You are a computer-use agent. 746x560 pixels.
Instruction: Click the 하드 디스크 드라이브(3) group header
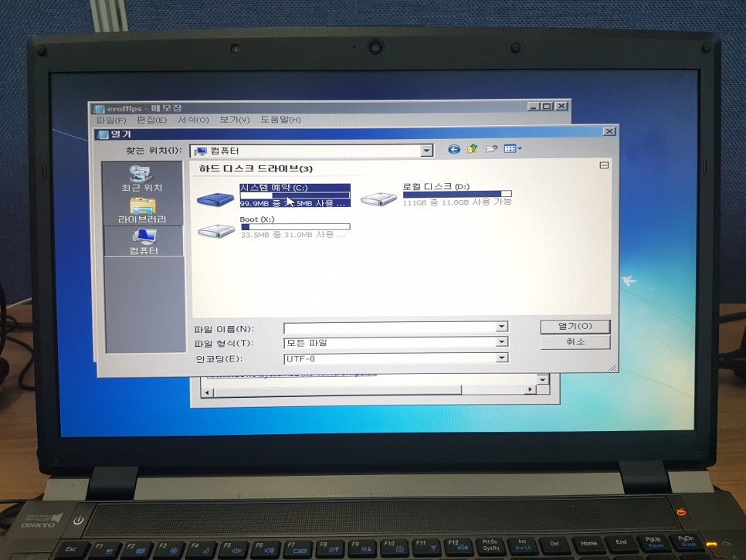click(256, 169)
